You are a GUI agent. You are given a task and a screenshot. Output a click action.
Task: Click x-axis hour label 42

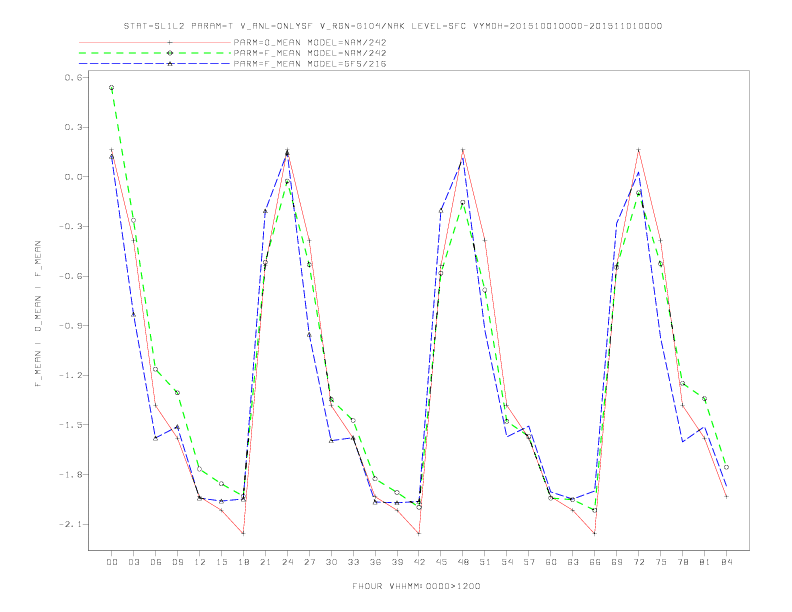tap(419, 562)
